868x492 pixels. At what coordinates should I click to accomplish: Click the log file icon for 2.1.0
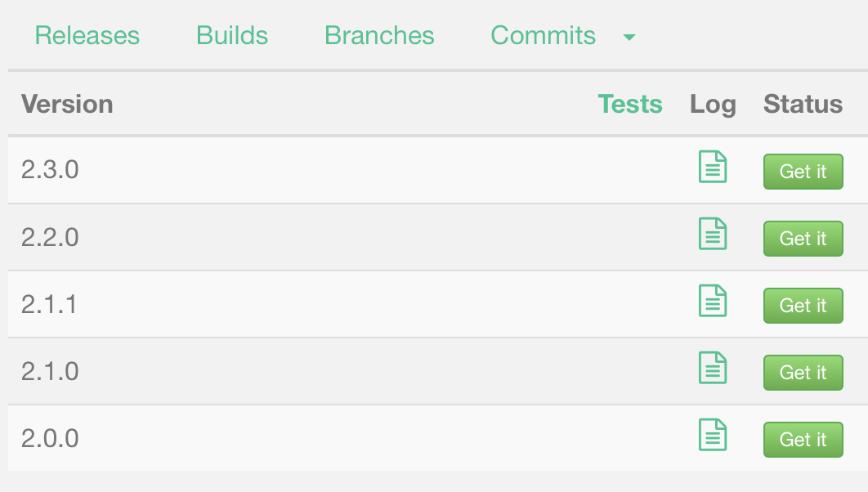(x=712, y=367)
